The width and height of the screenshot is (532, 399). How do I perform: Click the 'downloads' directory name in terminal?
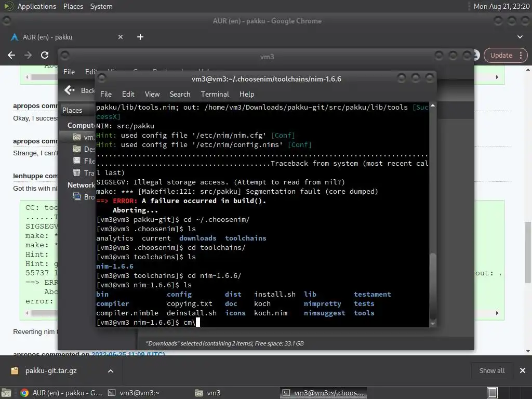click(198, 238)
